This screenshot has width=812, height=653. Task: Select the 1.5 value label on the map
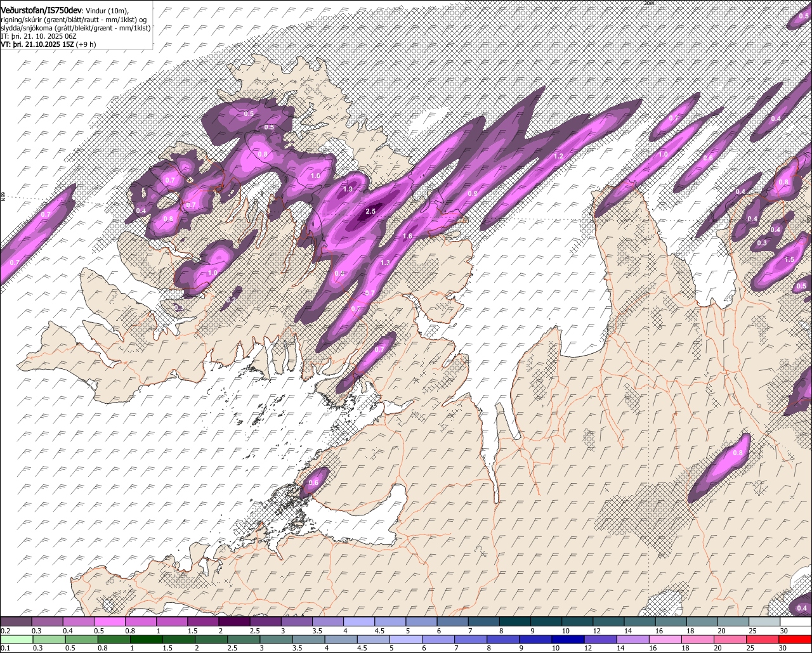789,259
